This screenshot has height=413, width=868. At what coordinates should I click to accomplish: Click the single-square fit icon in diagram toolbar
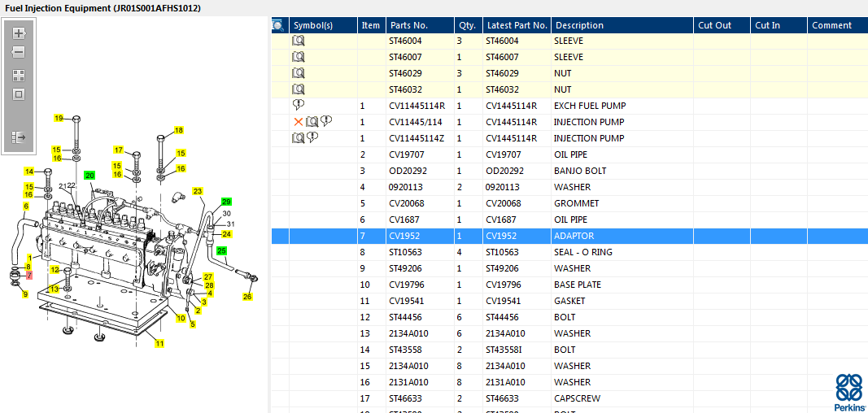pos(20,94)
